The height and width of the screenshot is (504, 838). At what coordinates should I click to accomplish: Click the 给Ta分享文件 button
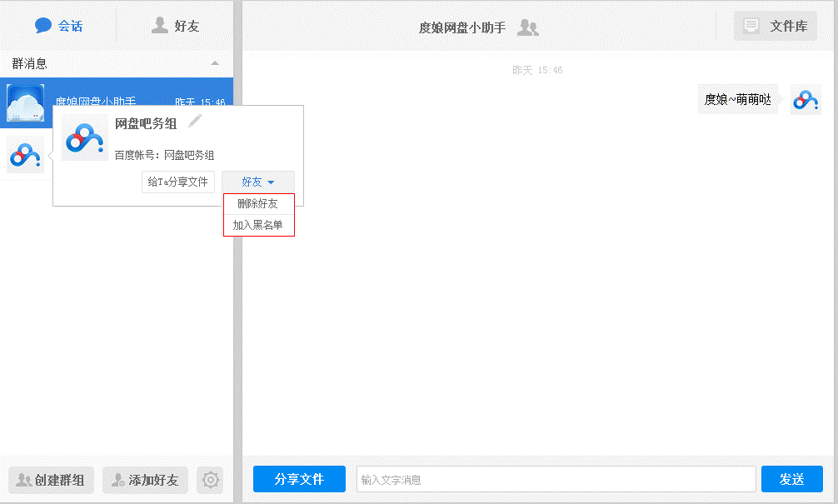[x=178, y=182]
